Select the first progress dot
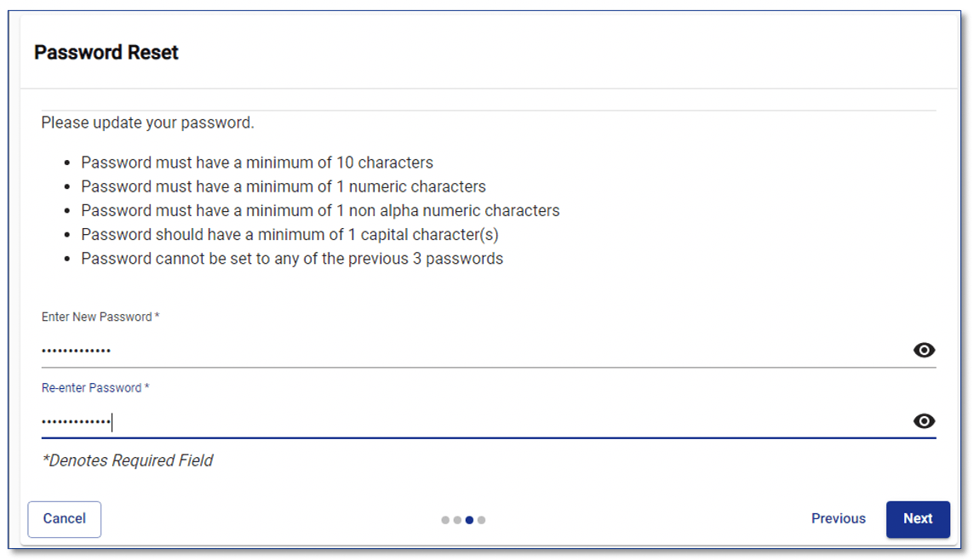This screenshot has width=974, height=560. click(x=445, y=519)
